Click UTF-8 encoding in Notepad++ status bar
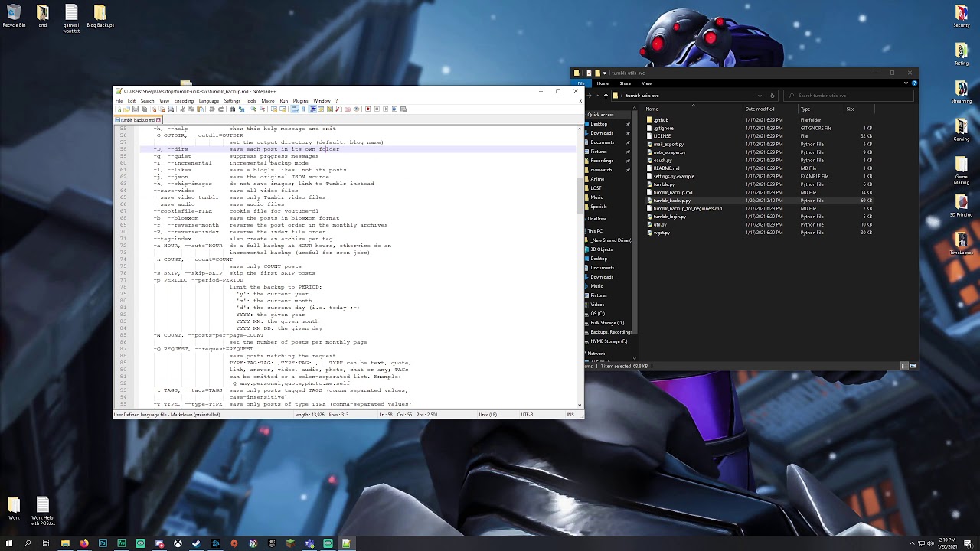This screenshot has width=980, height=551. [527, 415]
